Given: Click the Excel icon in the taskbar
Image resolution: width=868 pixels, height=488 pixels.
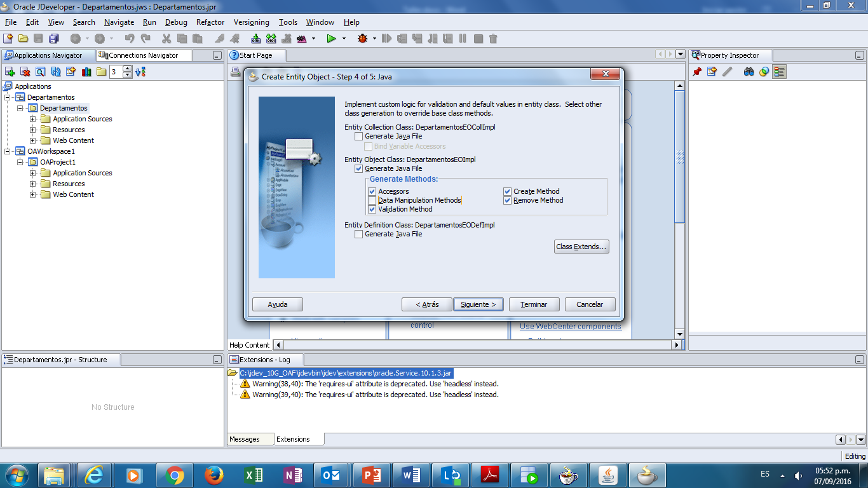Looking at the screenshot, I should click(254, 475).
